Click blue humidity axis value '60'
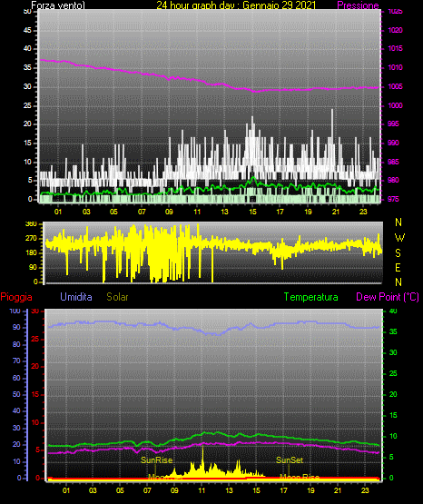Image resolution: width=423 pixels, height=504 pixels. pyautogui.click(x=16, y=378)
